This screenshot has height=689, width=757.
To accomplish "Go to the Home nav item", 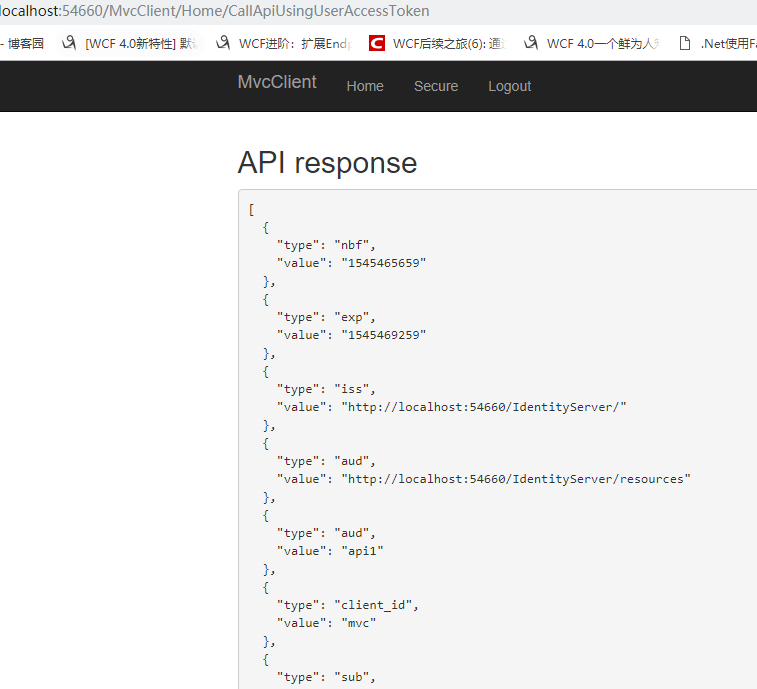I will click(x=365, y=86).
